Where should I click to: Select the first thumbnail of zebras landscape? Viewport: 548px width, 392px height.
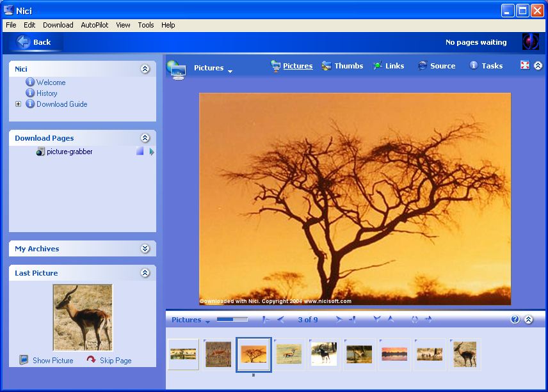tap(183, 354)
